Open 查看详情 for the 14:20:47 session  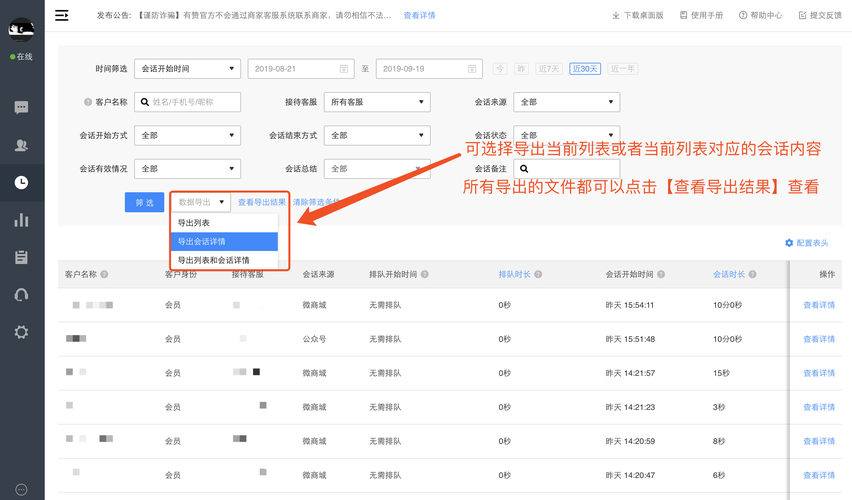point(819,476)
